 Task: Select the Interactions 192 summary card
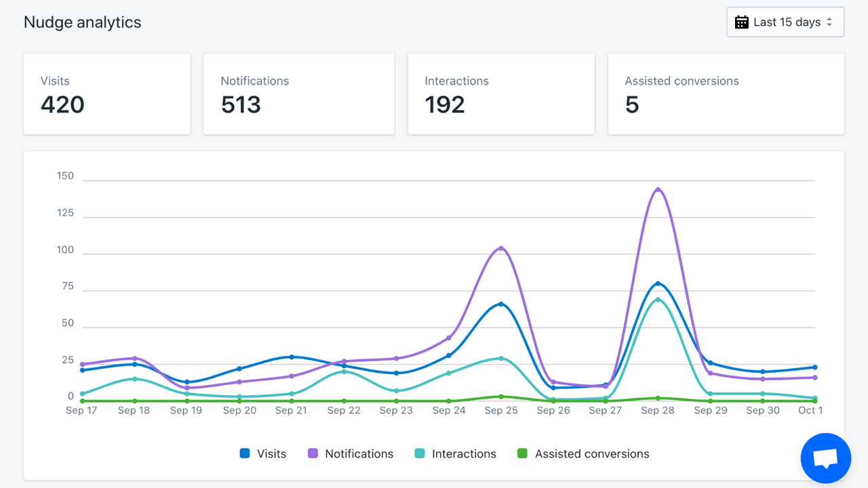tap(501, 94)
